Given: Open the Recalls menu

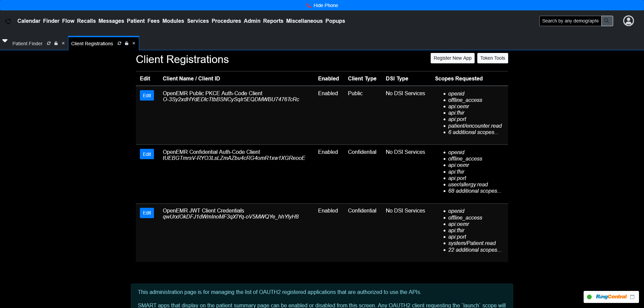Looking at the screenshot, I should pyautogui.click(x=86, y=21).
